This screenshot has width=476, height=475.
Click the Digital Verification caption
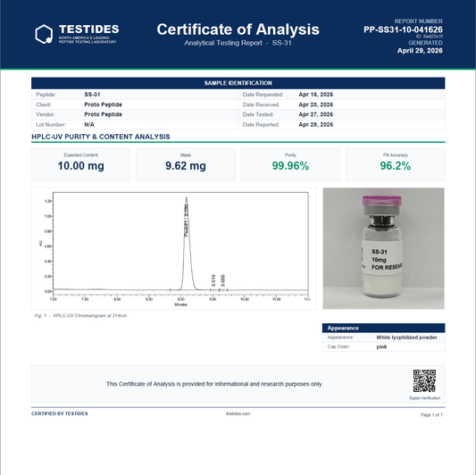[x=424, y=398]
